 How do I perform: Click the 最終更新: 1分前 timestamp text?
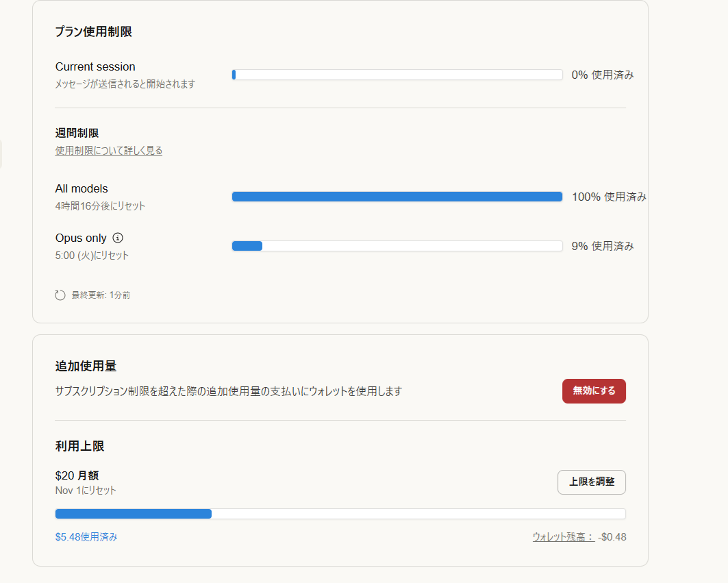pyautogui.click(x=101, y=295)
